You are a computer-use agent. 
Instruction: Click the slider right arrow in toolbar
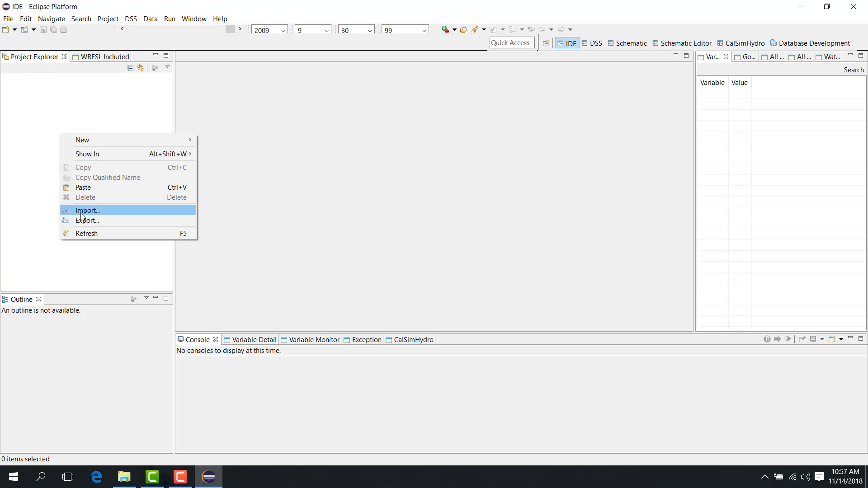pos(240,29)
